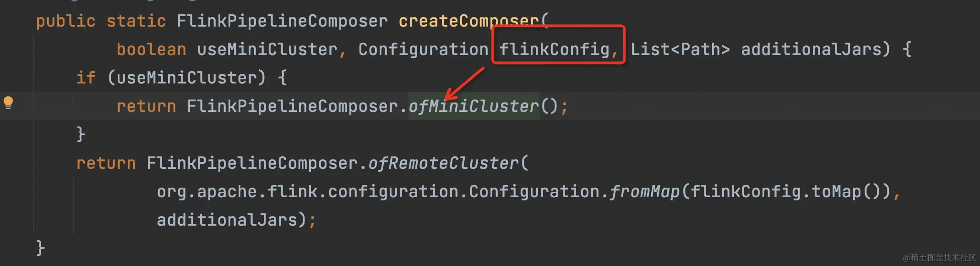980x266 pixels.
Task: Click additionalJars argument on last code line
Action: (x=227, y=220)
